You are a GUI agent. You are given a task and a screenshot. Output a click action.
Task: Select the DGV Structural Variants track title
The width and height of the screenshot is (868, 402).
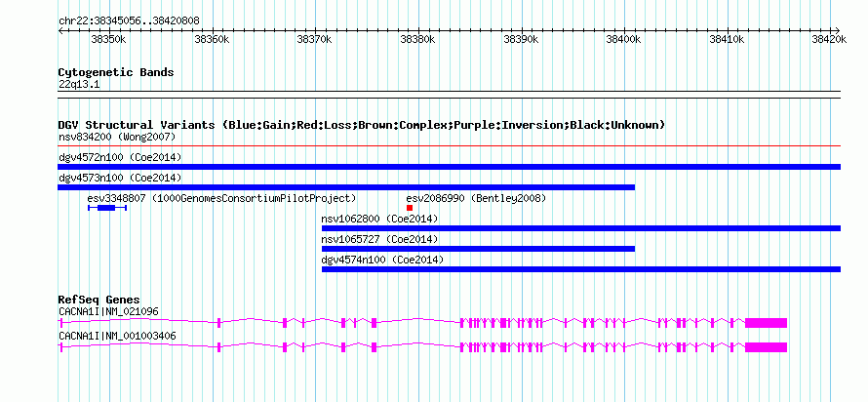click(362, 125)
